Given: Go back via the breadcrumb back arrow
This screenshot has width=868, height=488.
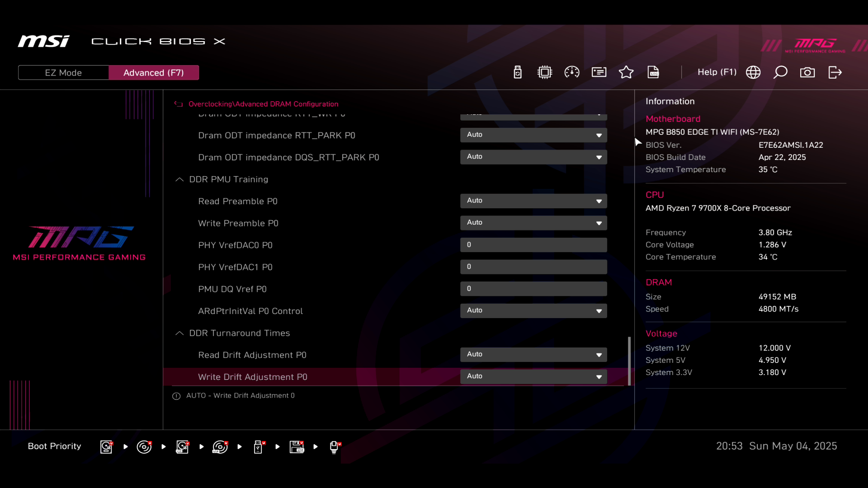Looking at the screenshot, I should point(179,104).
